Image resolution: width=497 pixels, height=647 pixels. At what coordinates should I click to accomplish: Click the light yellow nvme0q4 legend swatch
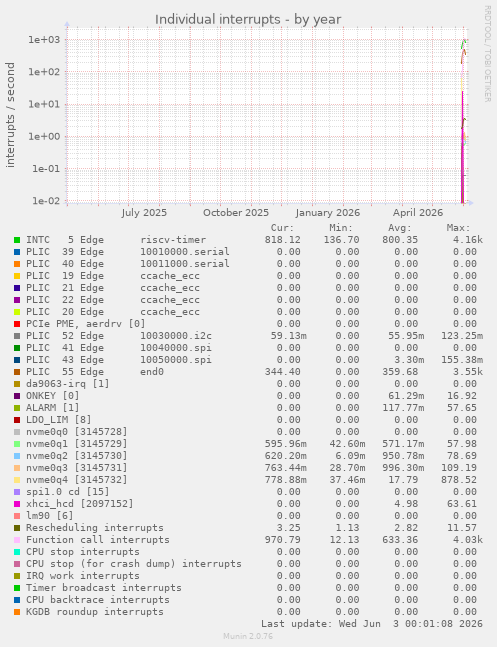(x=17, y=479)
